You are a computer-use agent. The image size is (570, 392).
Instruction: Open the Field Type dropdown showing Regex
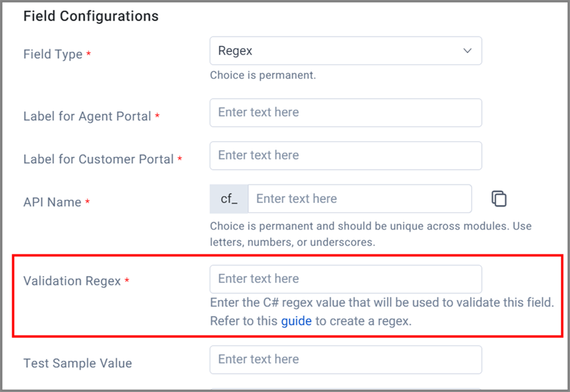[346, 51]
